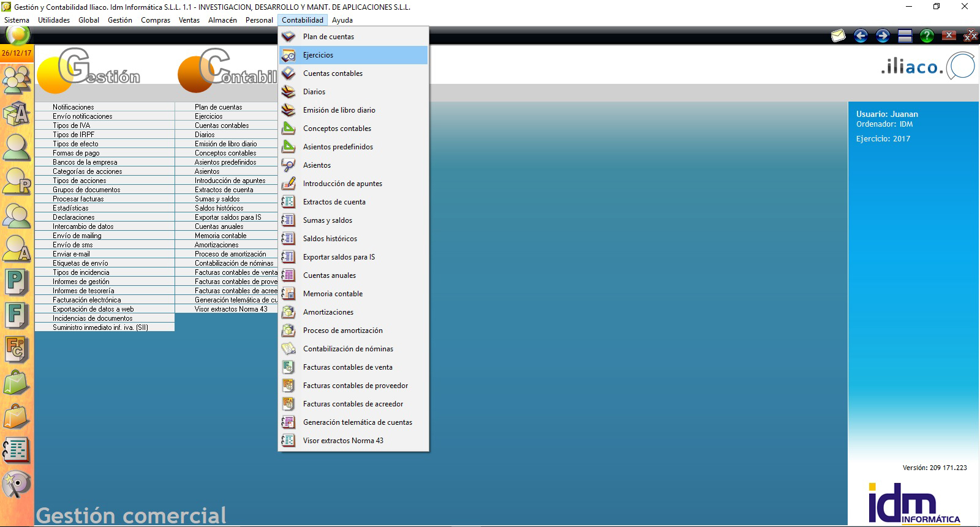Choose Generación telemática de cuentas menu entry
Image resolution: width=980 pixels, height=527 pixels.
pos(353,422)
